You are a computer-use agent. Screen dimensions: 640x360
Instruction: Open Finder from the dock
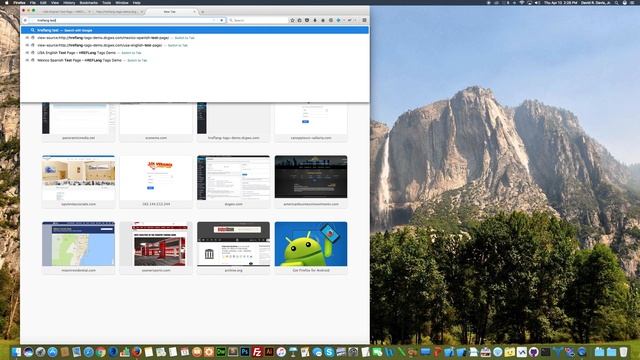tap(16, 352)
